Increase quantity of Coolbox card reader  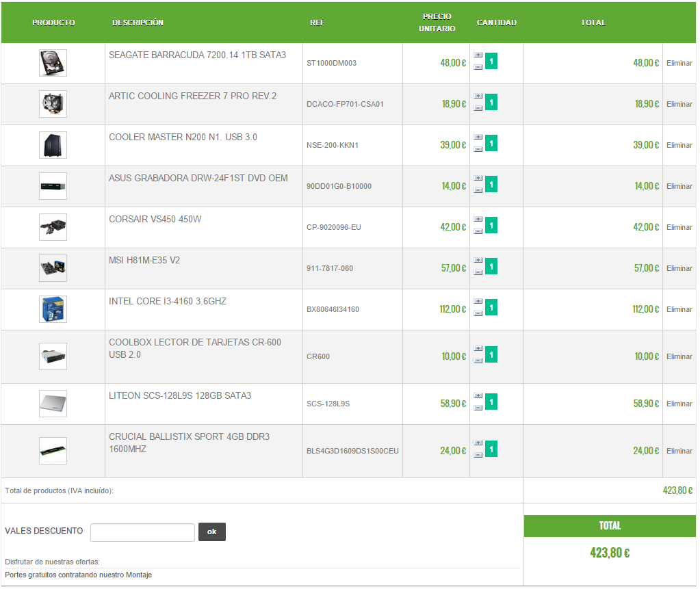point(478,348)
